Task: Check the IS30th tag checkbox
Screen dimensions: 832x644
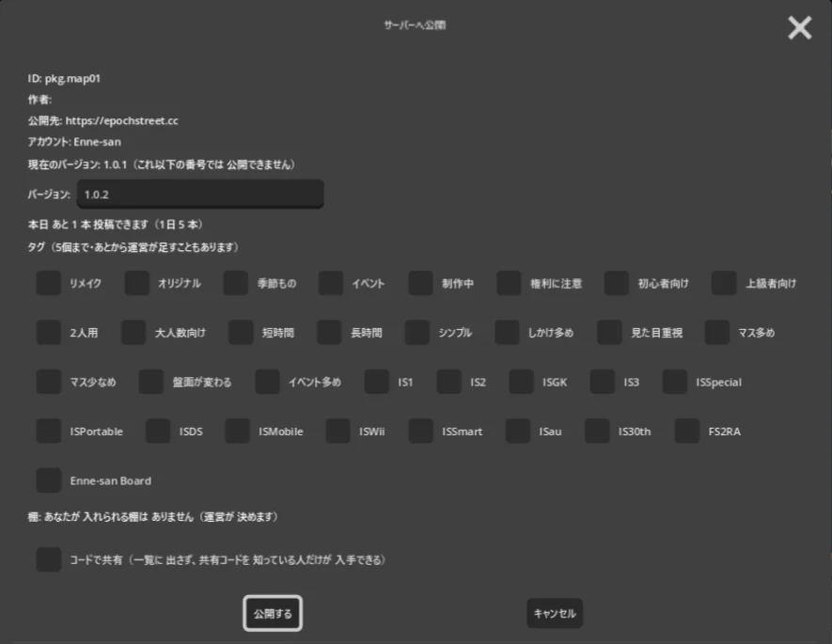Action: tap(597, 432)
